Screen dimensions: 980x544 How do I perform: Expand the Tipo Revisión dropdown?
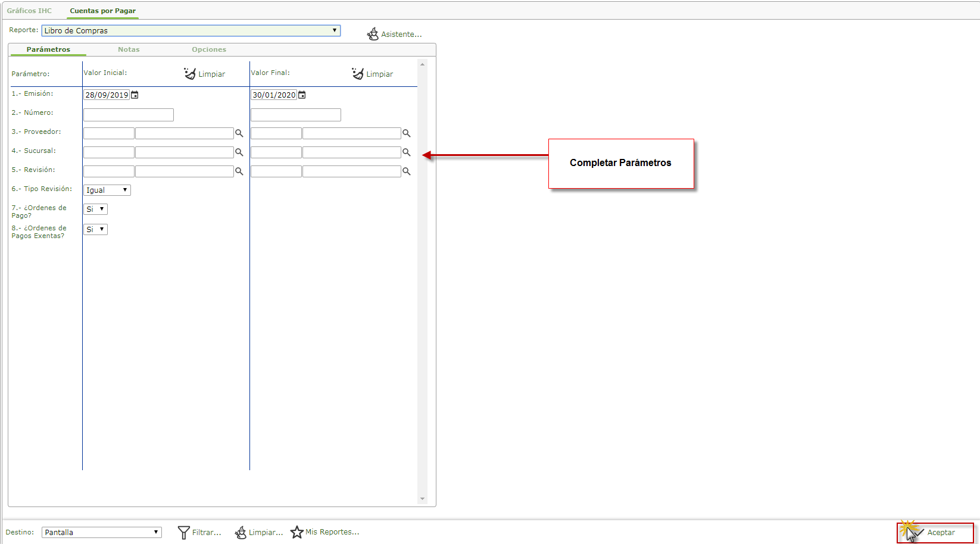(x=107, y=190)
